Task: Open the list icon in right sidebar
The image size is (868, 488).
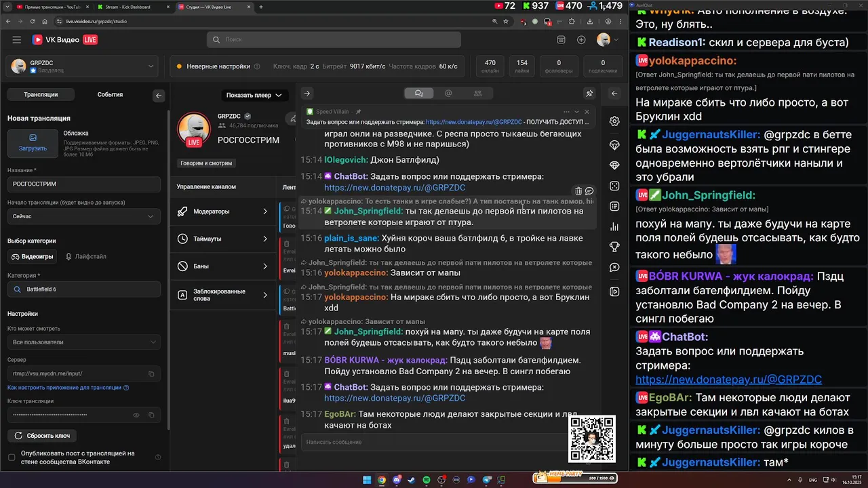Action: [x=614, y=206]
